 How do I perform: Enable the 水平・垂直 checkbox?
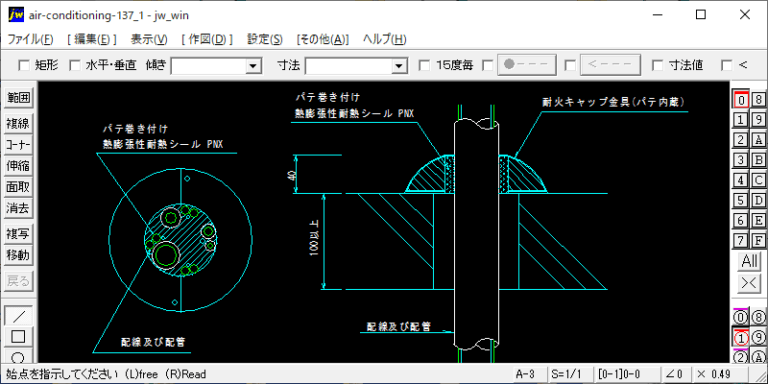click(74, 65)
